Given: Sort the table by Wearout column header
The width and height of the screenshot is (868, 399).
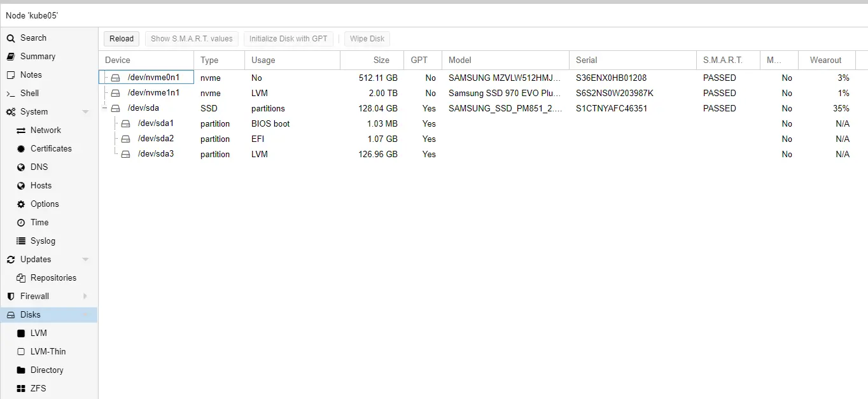Looking at the screenshot, I should click(x=825, y=60).
